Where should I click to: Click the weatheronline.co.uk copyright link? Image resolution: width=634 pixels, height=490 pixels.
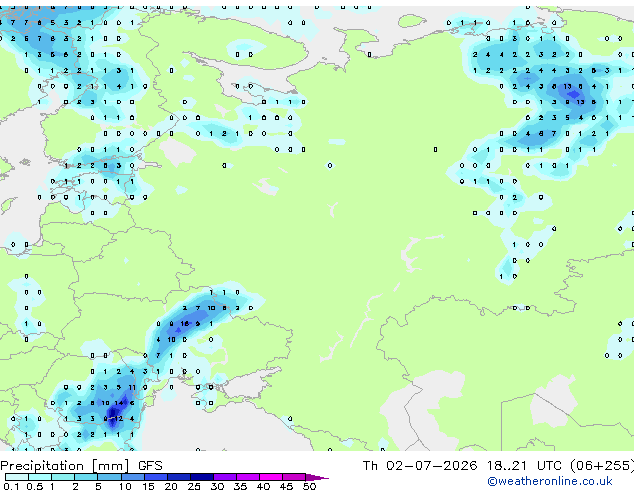(x=550, y=481)
